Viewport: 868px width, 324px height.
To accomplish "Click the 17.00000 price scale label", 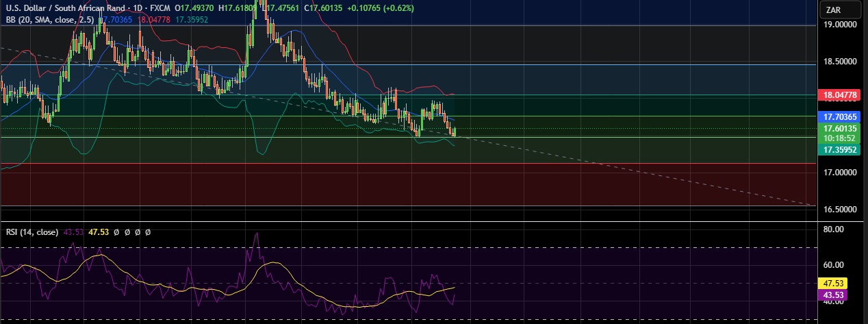I will [841, 173].
